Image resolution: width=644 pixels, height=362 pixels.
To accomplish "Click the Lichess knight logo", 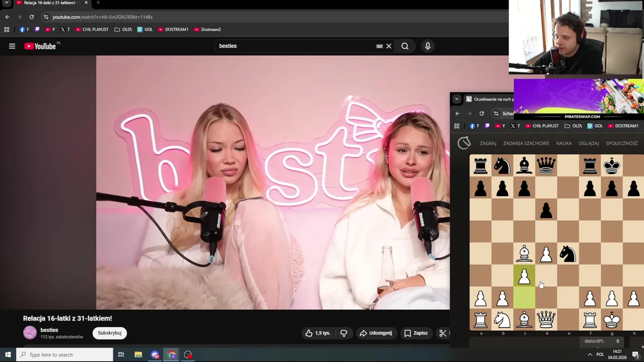I will click(464, 143).
